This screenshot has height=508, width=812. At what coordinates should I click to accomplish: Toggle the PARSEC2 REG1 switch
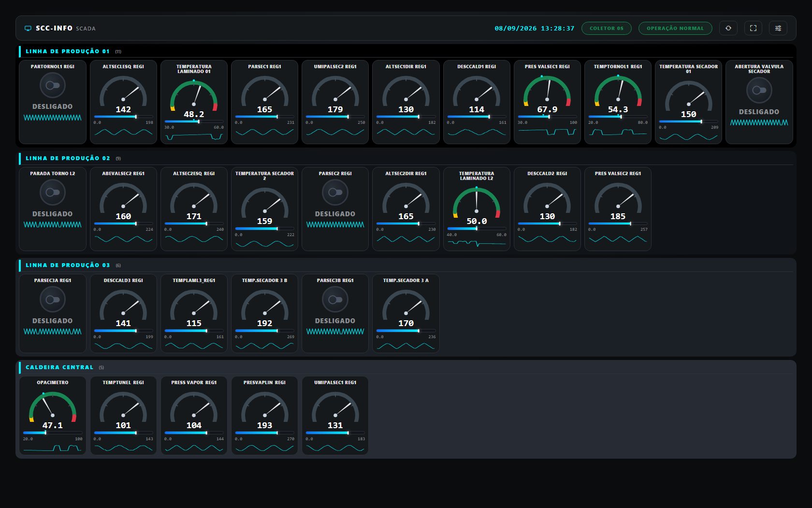pyautogui.click(x=335, y=193)
